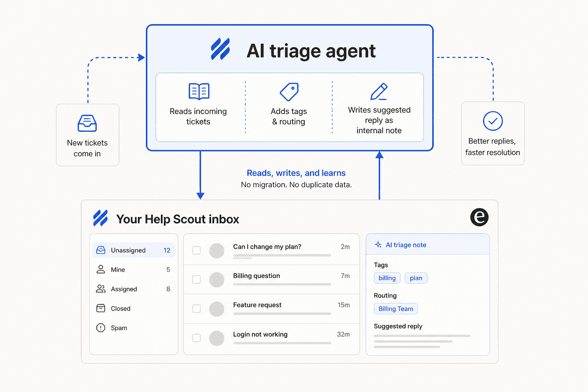588x392 pixels.
Task: Check the box for Feature request ticket
Action: [196, 309]
